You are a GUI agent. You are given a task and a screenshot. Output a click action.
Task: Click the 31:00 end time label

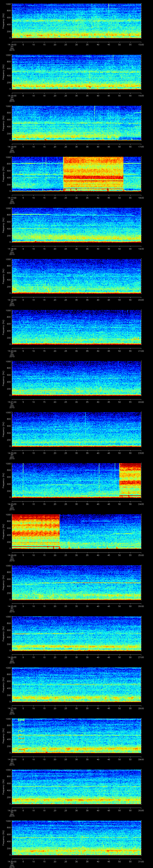[x=141, y=861]
